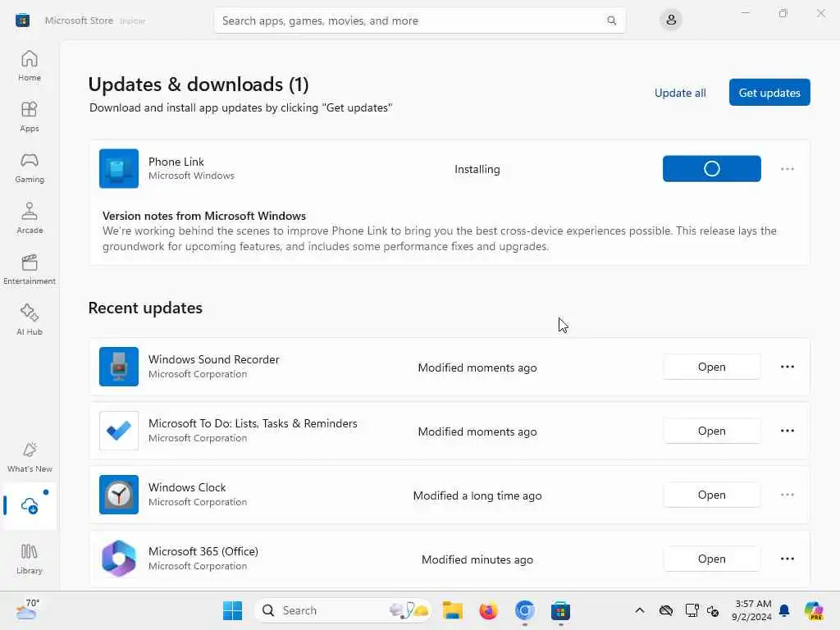Open Windows Sound Recorder with Open button

click(x=711, y=367)
